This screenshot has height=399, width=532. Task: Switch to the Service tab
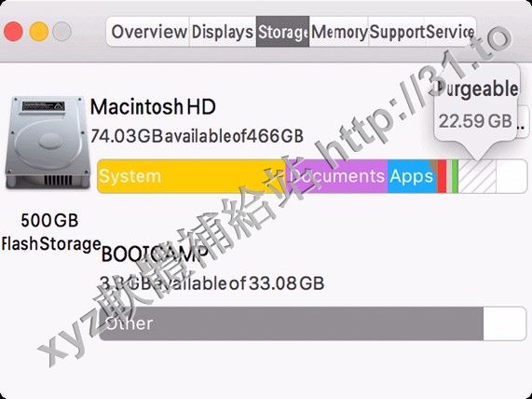click(x=450, y=32)
